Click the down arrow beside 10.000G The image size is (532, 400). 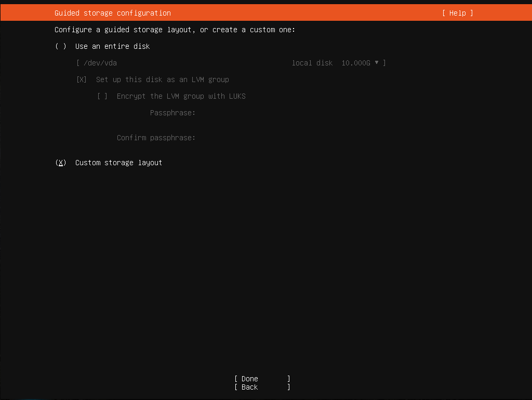point(377,63)
